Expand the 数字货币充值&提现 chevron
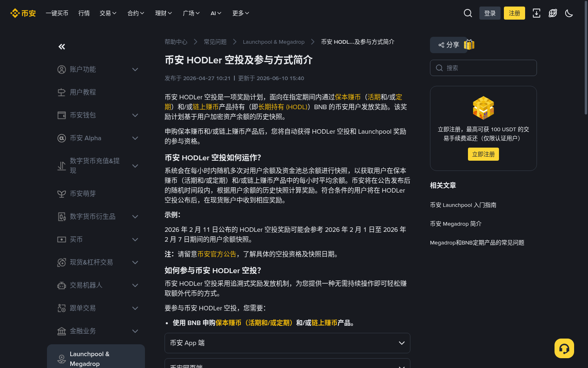588x368 pixels. pos(135,166)
